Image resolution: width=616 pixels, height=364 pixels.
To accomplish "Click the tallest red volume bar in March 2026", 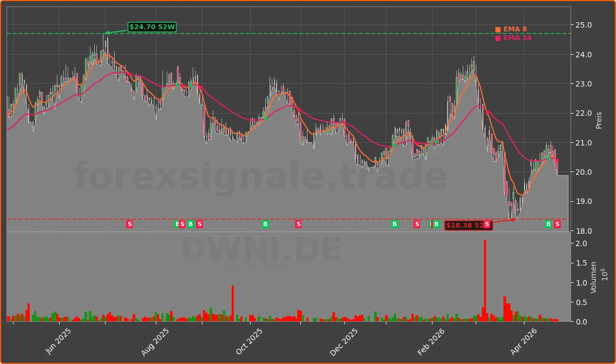I will 485,280.
